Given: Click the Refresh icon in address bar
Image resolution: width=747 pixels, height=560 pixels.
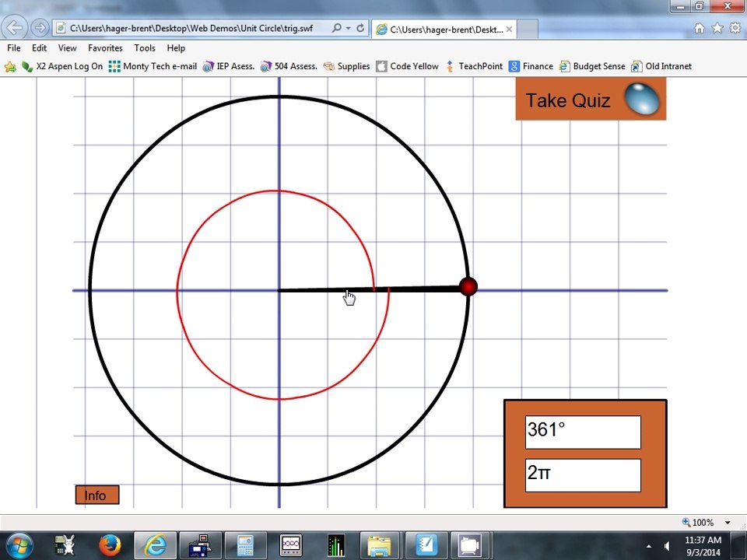Looking at the screenshot, I should coord(360,28).
